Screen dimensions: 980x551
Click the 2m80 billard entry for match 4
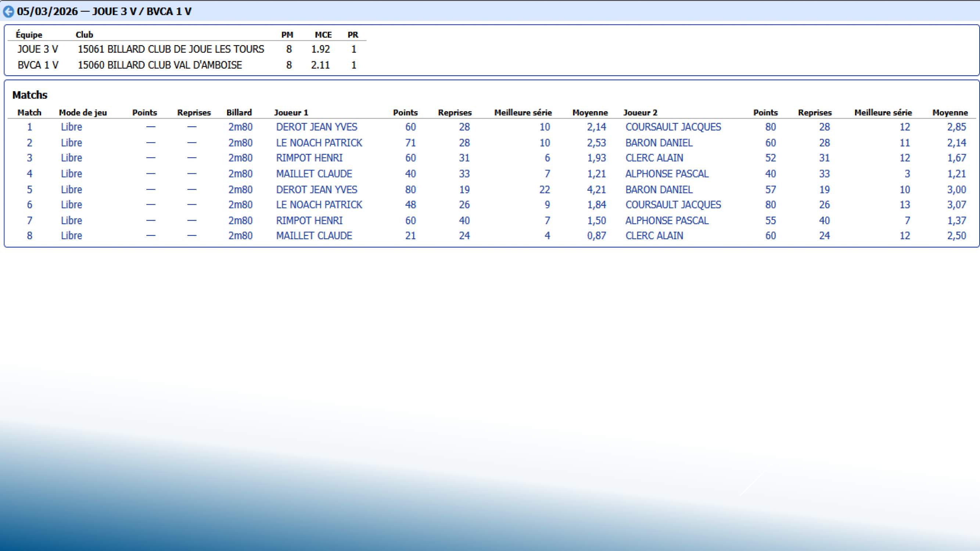pyautogui.click(x=240, y=173)
